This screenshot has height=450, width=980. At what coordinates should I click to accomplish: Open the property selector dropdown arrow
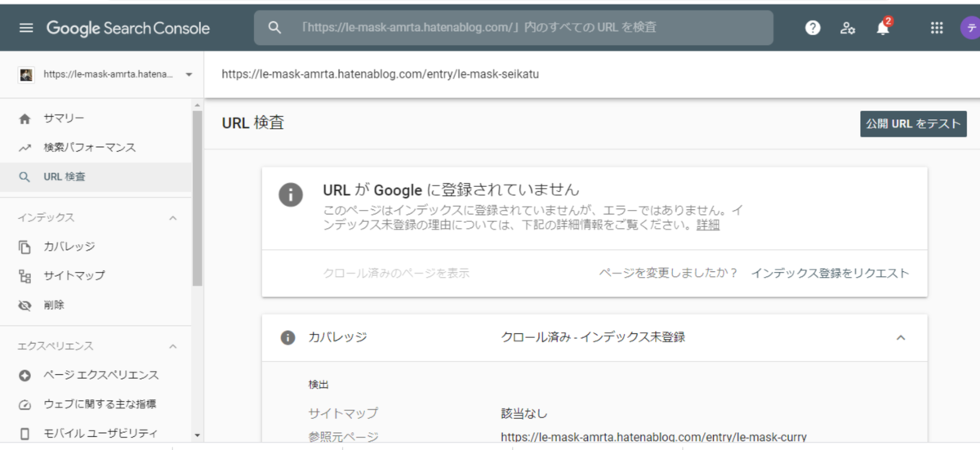[189, 74]
